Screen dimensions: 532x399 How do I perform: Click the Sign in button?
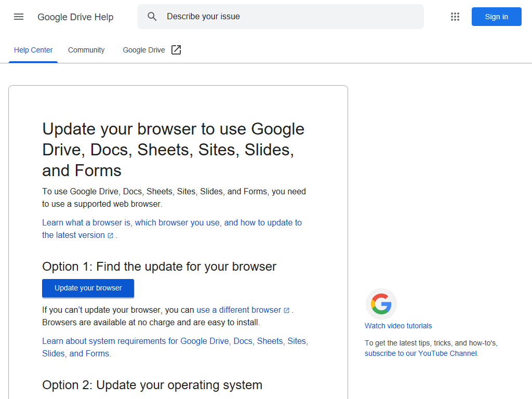point(496,17)
